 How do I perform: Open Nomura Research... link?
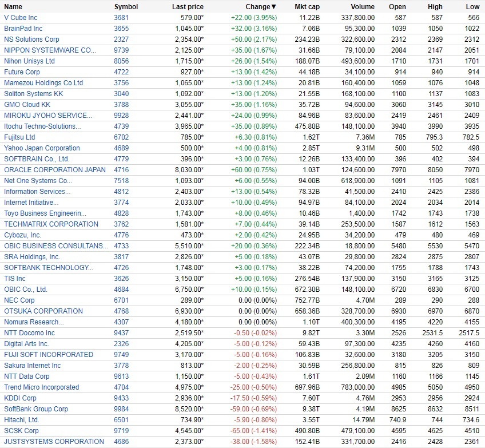[x=34, y=322]
